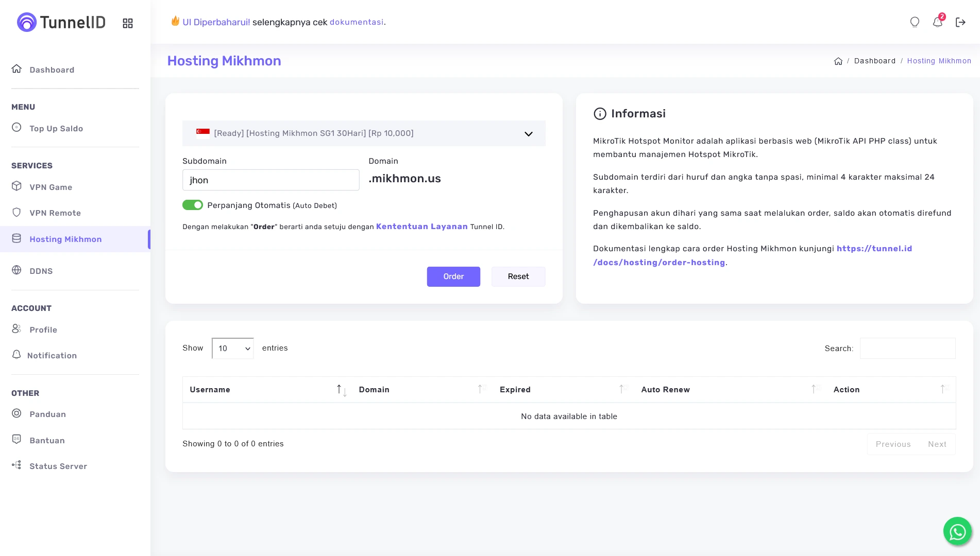
Task: Click the Top Up Saldo coin icon
Action: pos(16,128)
